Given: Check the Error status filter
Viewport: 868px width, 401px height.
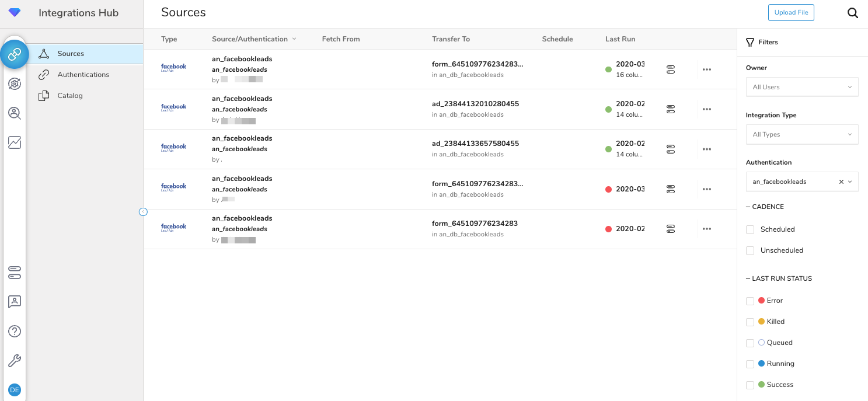Looking at the screenshot, I should point(750,301).
